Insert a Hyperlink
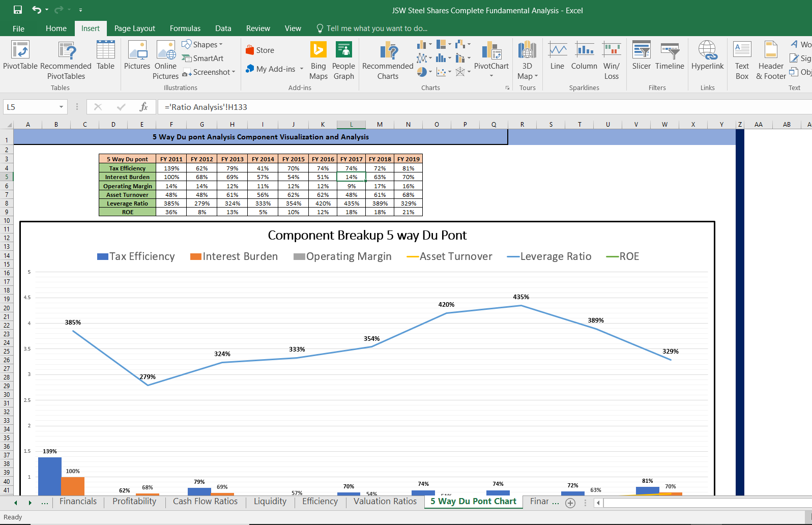 click(x=708, y=55)
